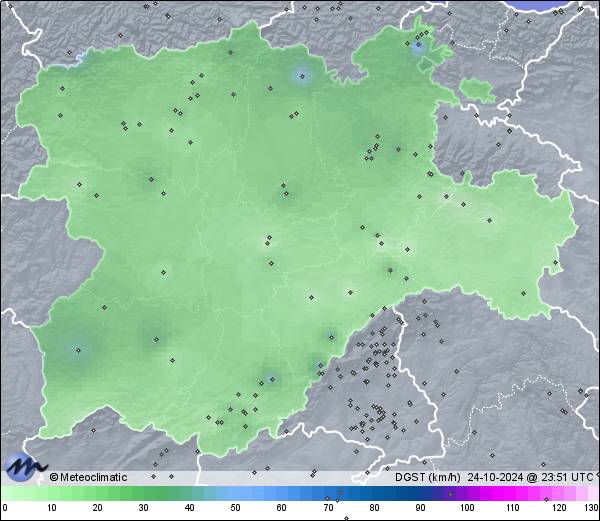
Task: Click the 23:51 UTC time text
Action: [x=565, y=477]
